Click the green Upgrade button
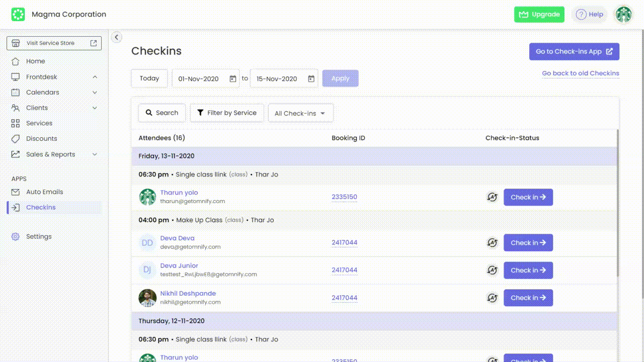Screen dimensions: 644x362 pyautogui.click(x=539, y=15)
